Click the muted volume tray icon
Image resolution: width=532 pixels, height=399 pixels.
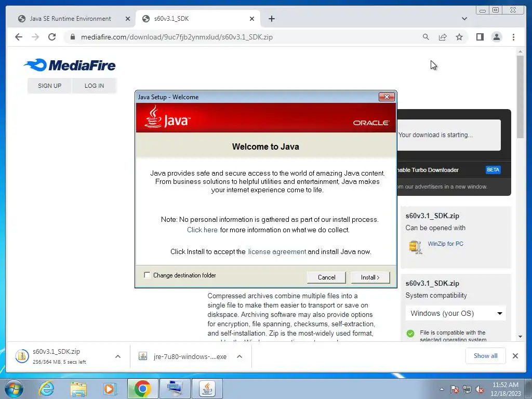point(480,390)
